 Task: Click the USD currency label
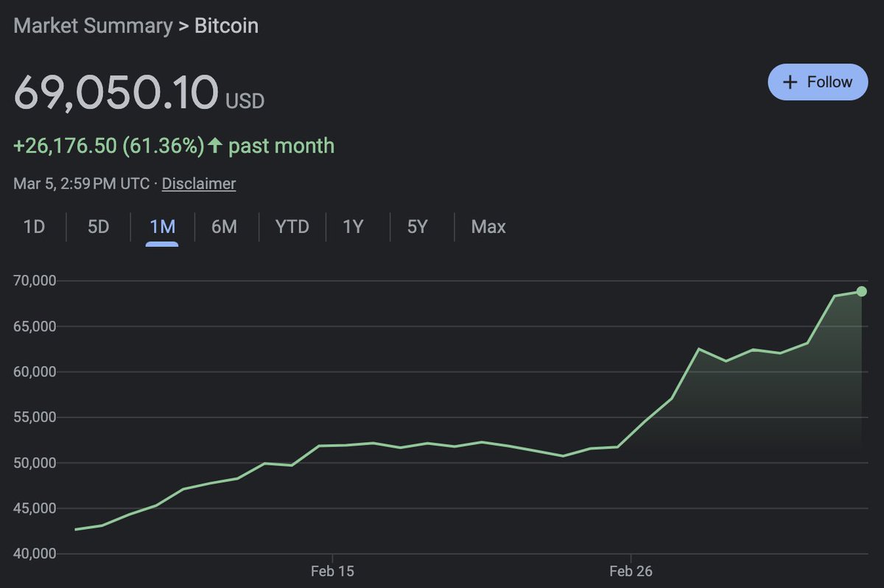pyautogui.click(x=245, y=101)
